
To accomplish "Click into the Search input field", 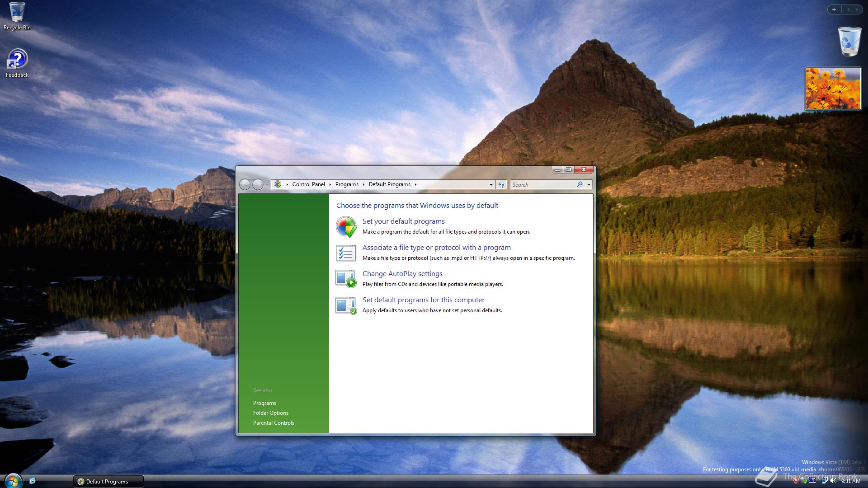I will (542, 184).
